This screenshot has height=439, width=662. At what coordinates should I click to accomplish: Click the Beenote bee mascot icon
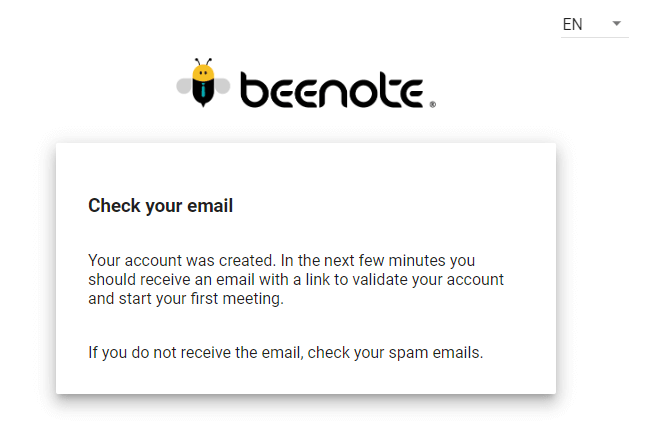[x=203, y=82]
